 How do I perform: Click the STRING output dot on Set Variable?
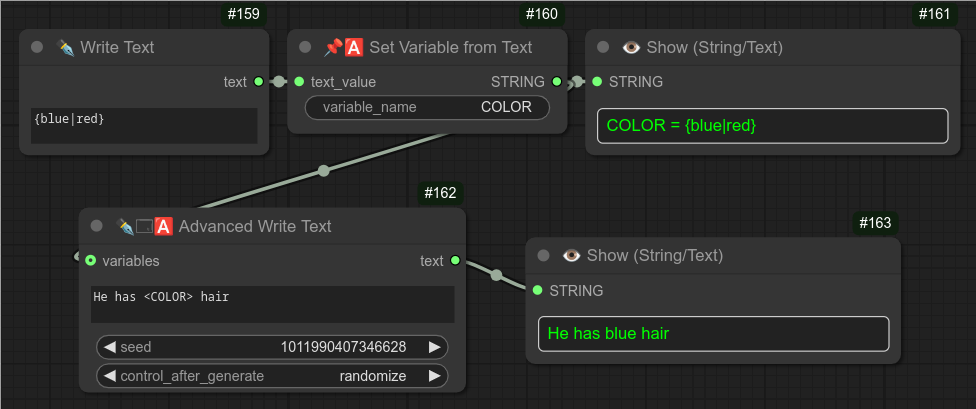click(x=557, y=82)
